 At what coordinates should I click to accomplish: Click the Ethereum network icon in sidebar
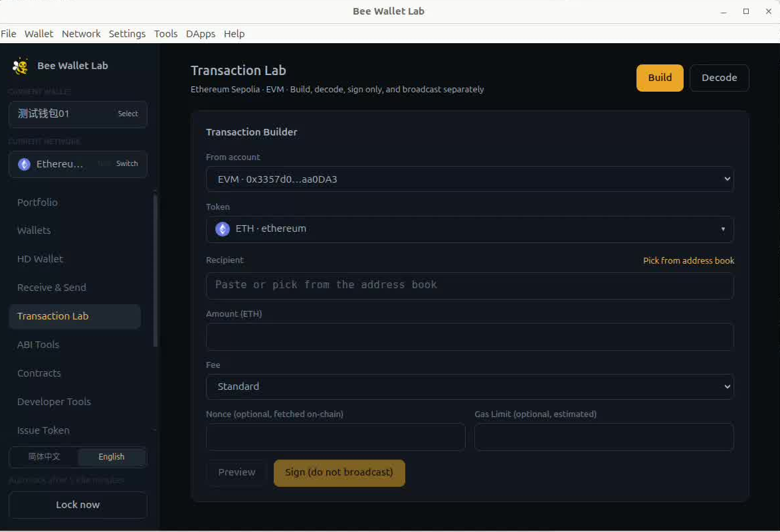click(25, 164)
